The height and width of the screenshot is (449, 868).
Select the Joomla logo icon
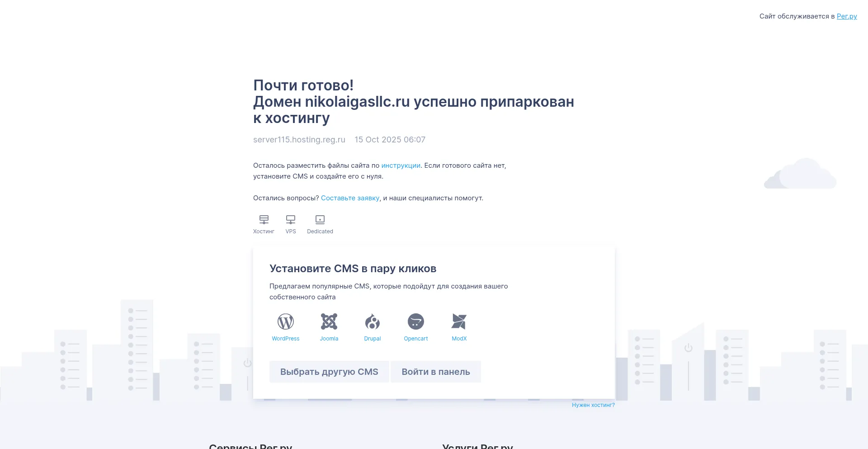pyautogui.click(x=329, y=322)
